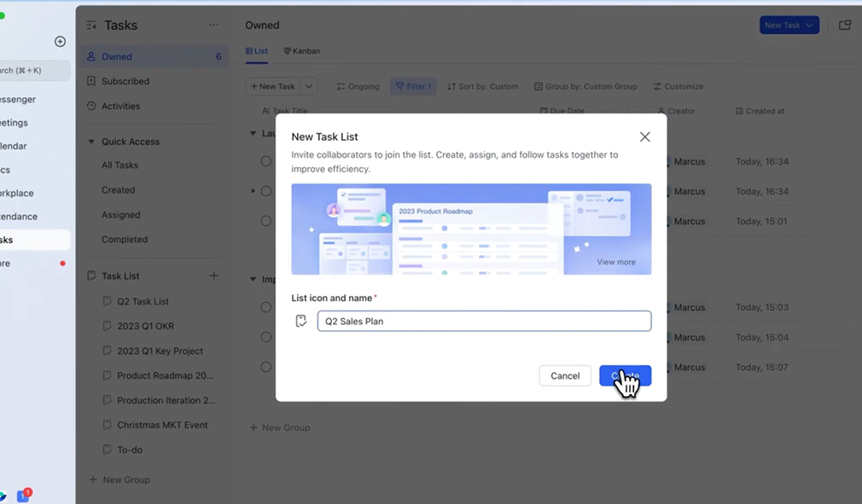Open Customize view settings
Screen dimensions: 862x504
(678, 86)
